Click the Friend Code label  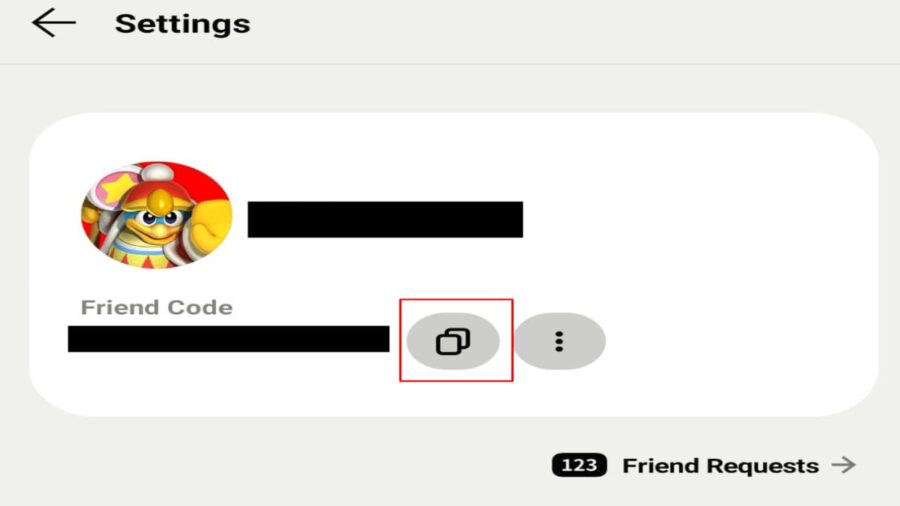[x=157, y=308]
